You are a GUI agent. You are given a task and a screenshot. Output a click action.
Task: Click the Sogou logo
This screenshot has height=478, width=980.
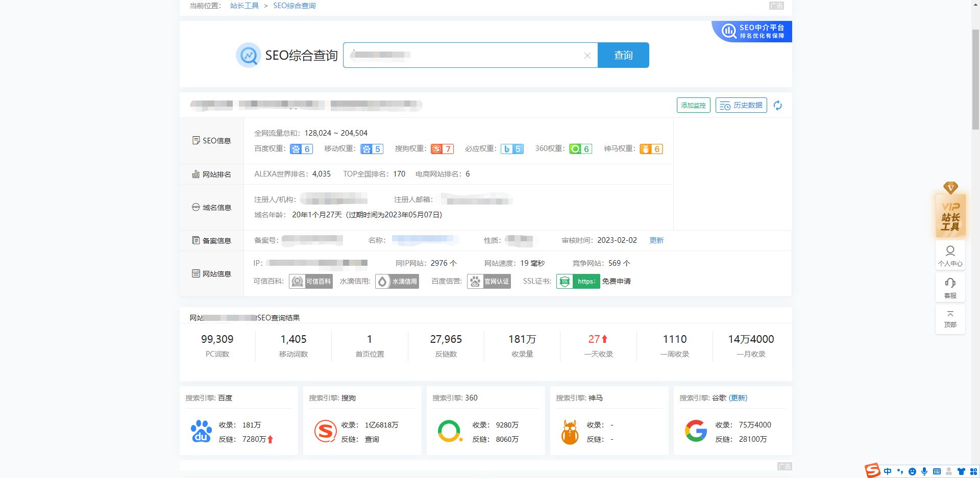(325, 432)
